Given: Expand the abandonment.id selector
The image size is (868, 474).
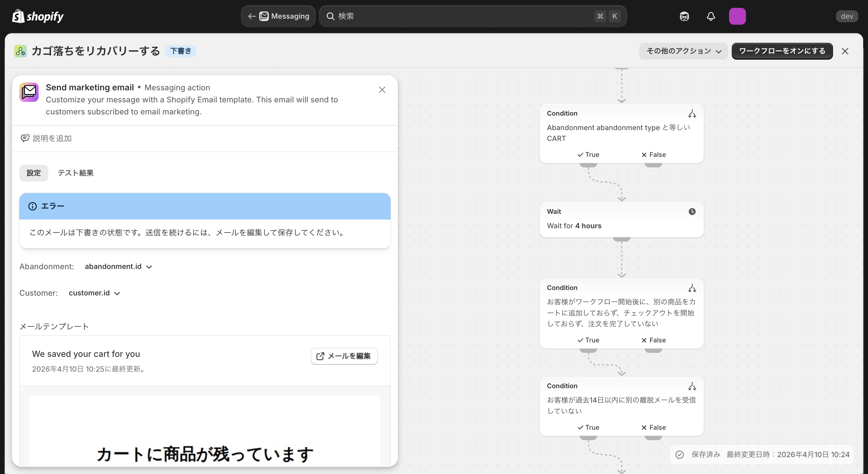Looking at the screenshot, I should pyautogui.click(x=117, y=266).
